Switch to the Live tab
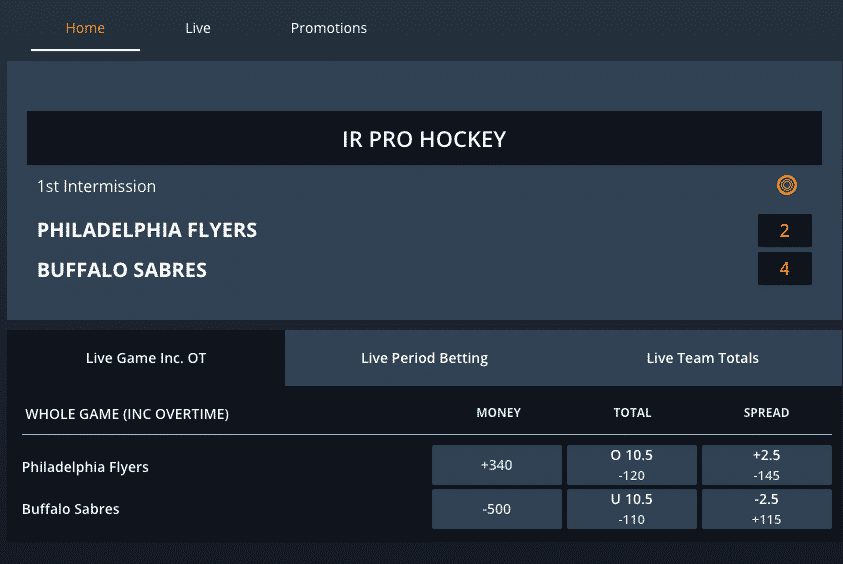This screenshot has height=564, width=843. point(198,28)
